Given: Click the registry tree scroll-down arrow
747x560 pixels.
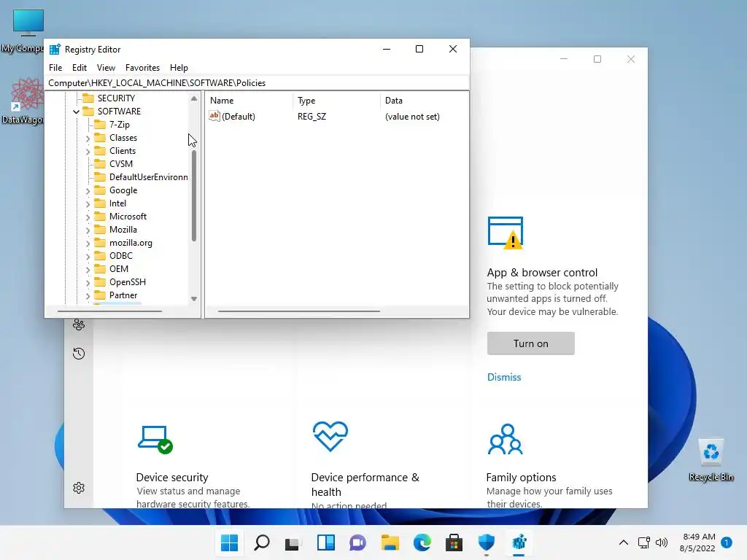Looking at the screenshot, I should click(x=194, y=299).
